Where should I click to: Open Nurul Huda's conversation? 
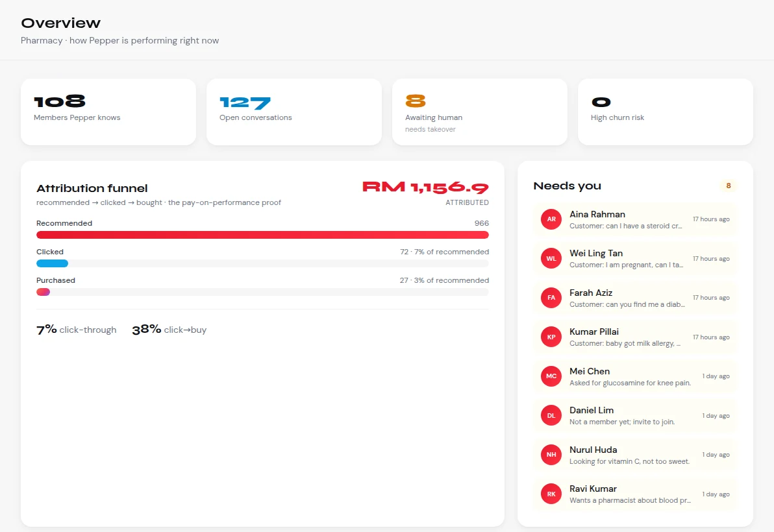point(635,455)
